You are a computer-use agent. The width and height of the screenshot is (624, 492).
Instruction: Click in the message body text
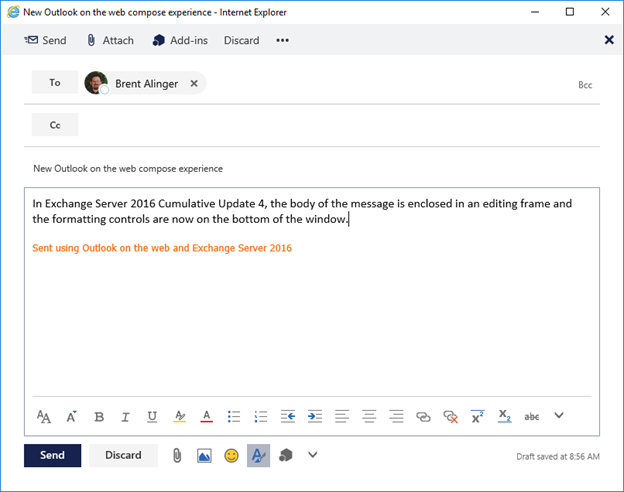tap(302, 211)
